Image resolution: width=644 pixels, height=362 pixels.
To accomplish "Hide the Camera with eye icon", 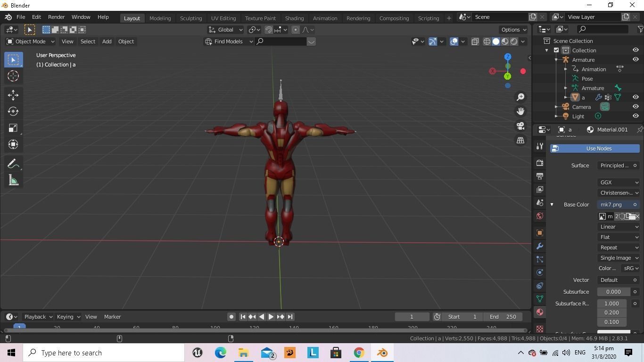I will point(636,107).
